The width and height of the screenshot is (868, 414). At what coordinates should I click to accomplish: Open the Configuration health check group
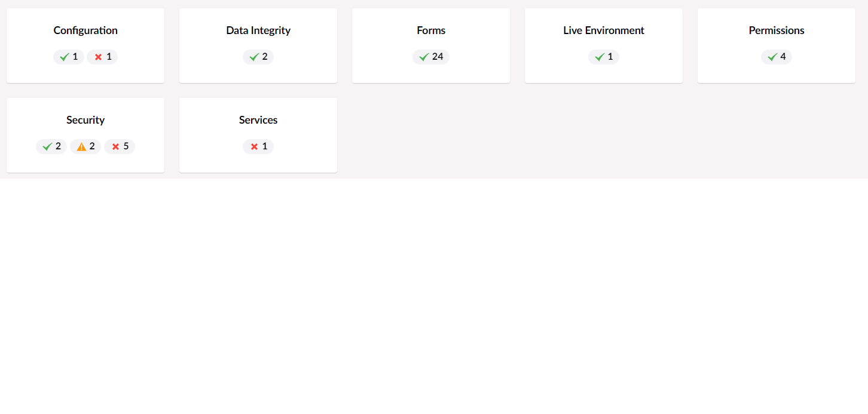85,45
